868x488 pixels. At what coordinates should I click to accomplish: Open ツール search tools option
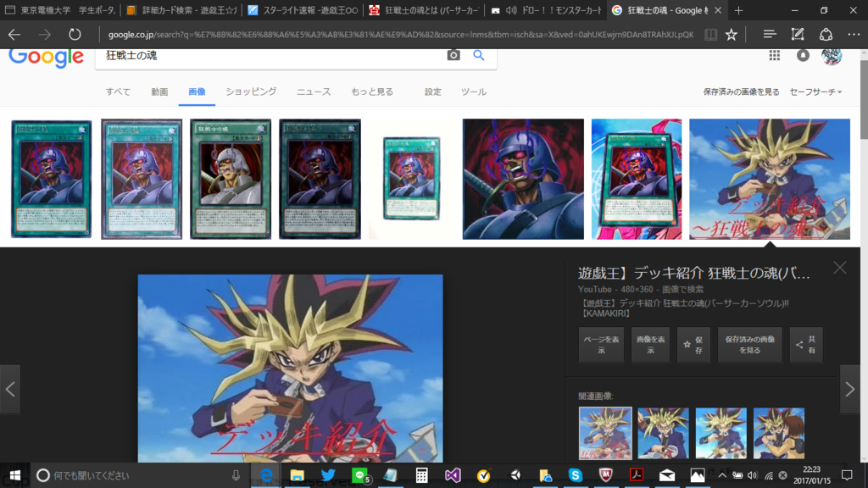pos(474,91)
